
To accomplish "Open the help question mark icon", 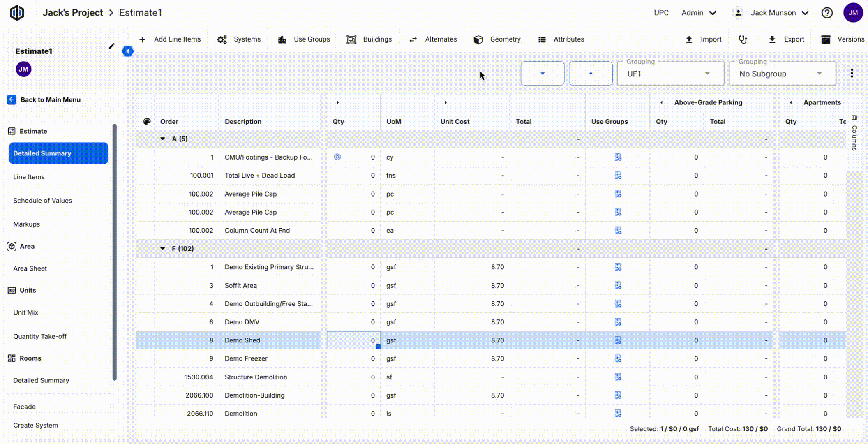I will [x=827, y=13].
